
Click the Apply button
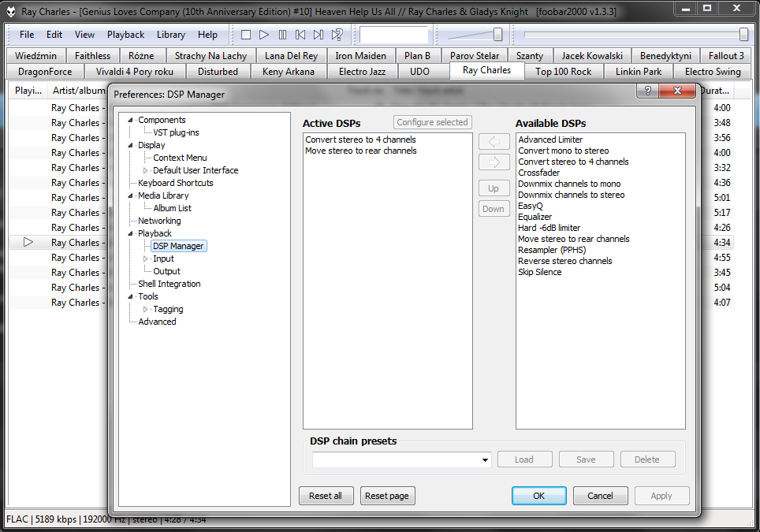[x=661, y=496]
